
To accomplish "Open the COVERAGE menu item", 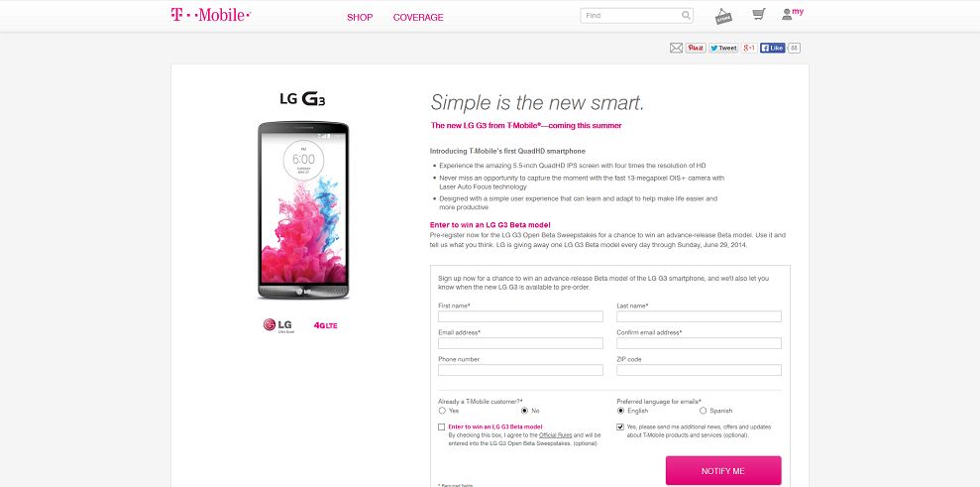I will (418, 18).
